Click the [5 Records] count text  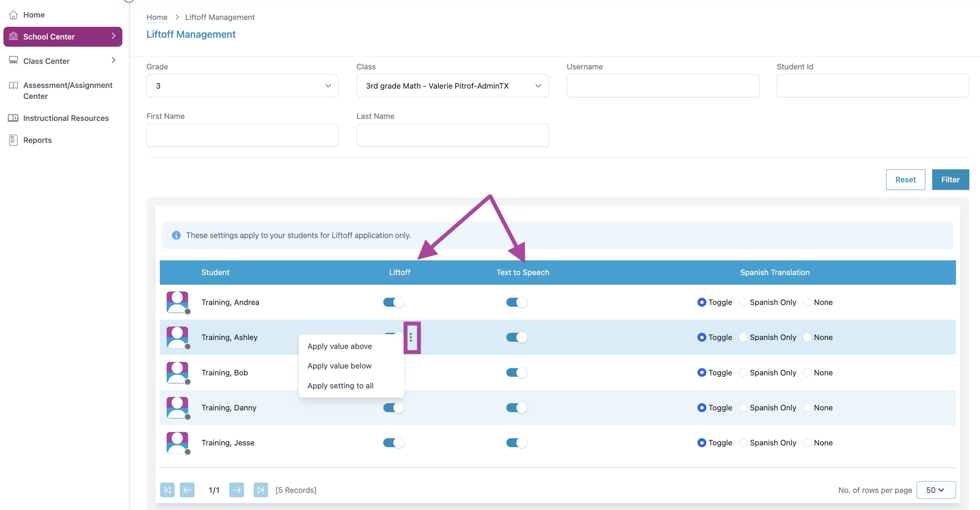[296, 490]
